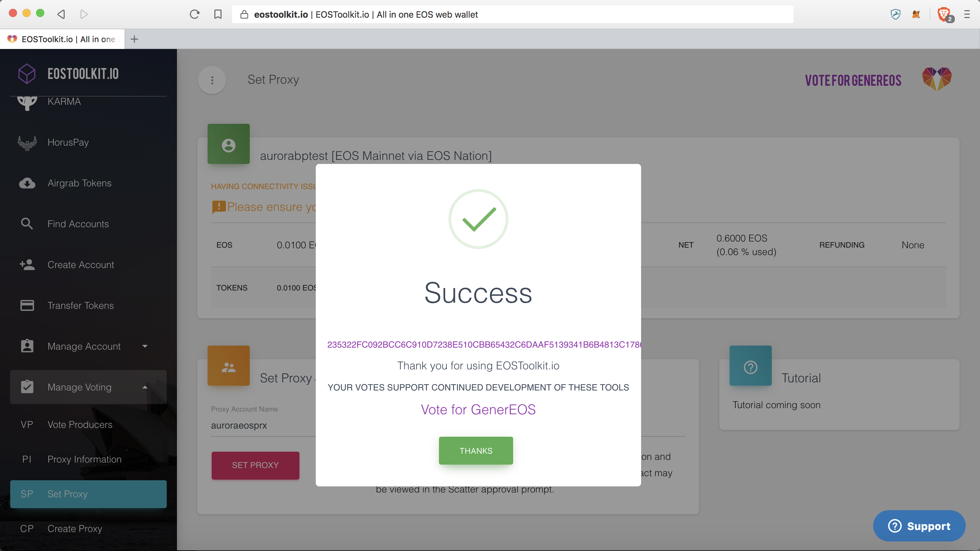
Task: Click the NET value '0.6000 EOS'
Action: click(x=742, y=238)
